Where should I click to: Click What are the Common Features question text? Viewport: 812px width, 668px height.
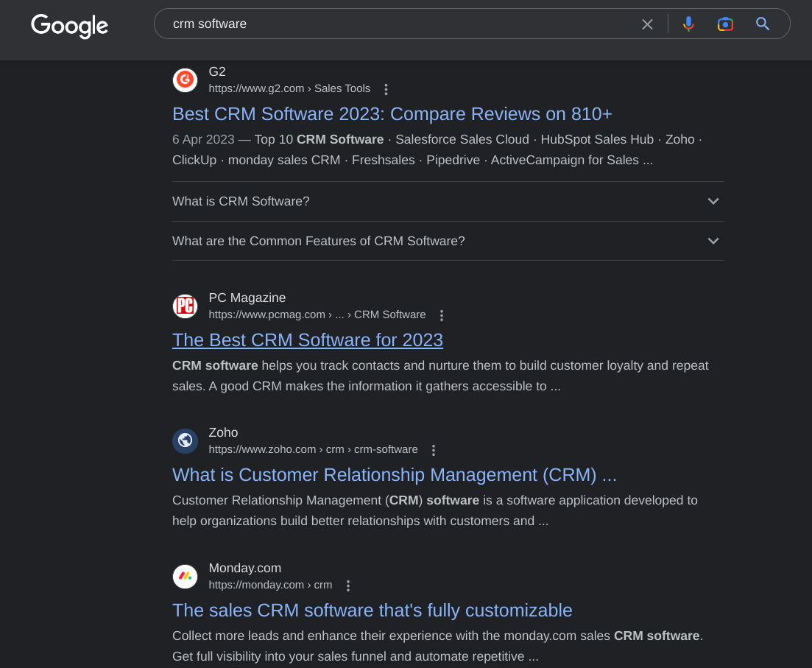[319, 241]
